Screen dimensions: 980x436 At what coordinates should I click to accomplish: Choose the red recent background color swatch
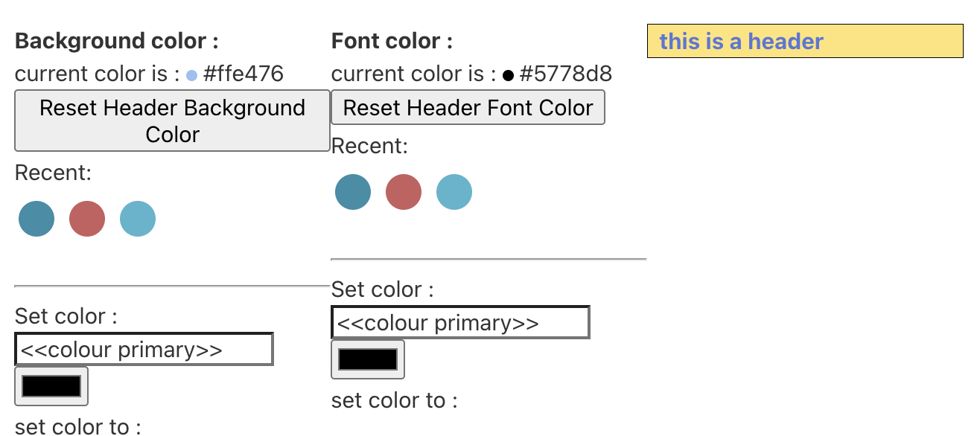(87, 219)
